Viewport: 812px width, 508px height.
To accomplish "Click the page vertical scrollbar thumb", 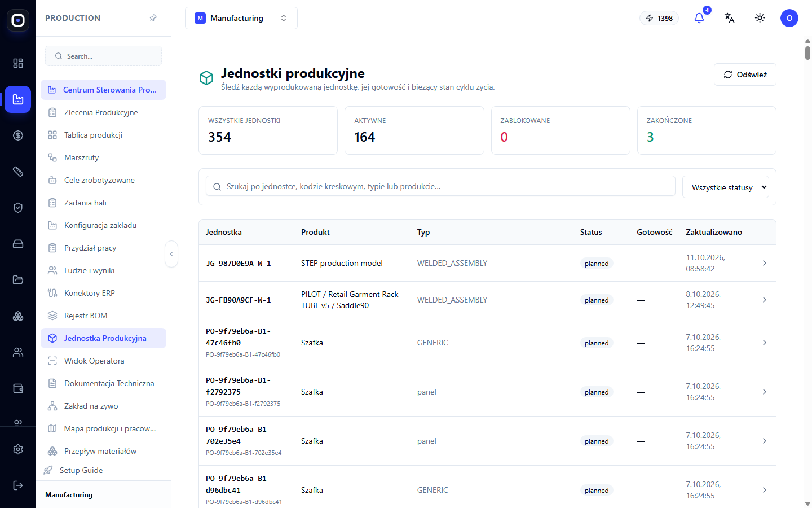I will coord(807,53).
